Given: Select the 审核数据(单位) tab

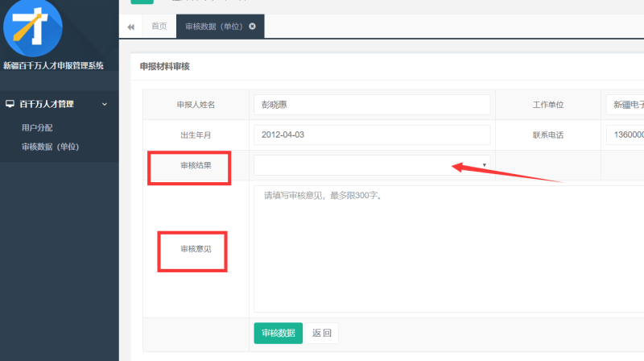Looking at the screenshot, I should point(214,27).
